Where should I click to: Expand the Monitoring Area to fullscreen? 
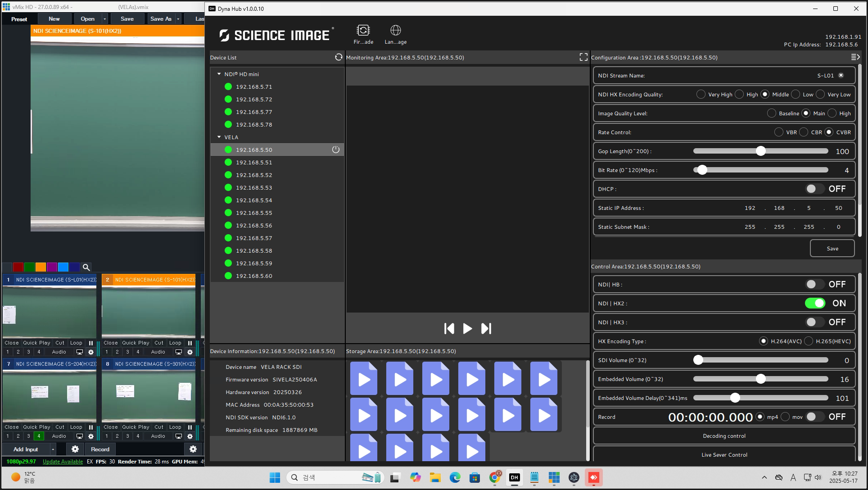[583, 57]
